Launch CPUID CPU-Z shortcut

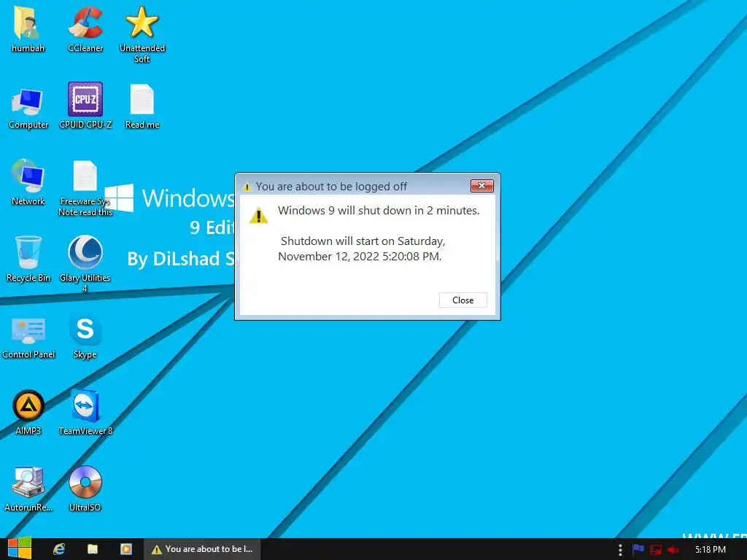85,106
